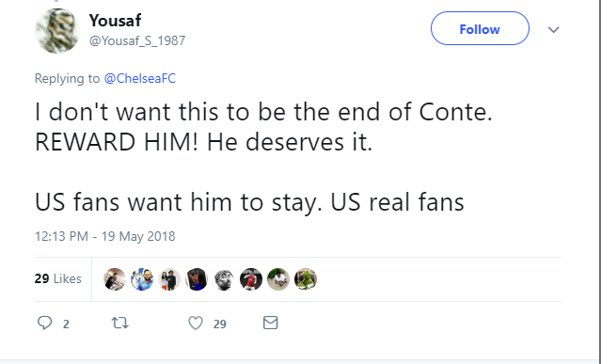Image resolution: width=601 pixels, height=364 pixels.
Task: Open Yousaf's profile picture
Action: coord(57,31)
